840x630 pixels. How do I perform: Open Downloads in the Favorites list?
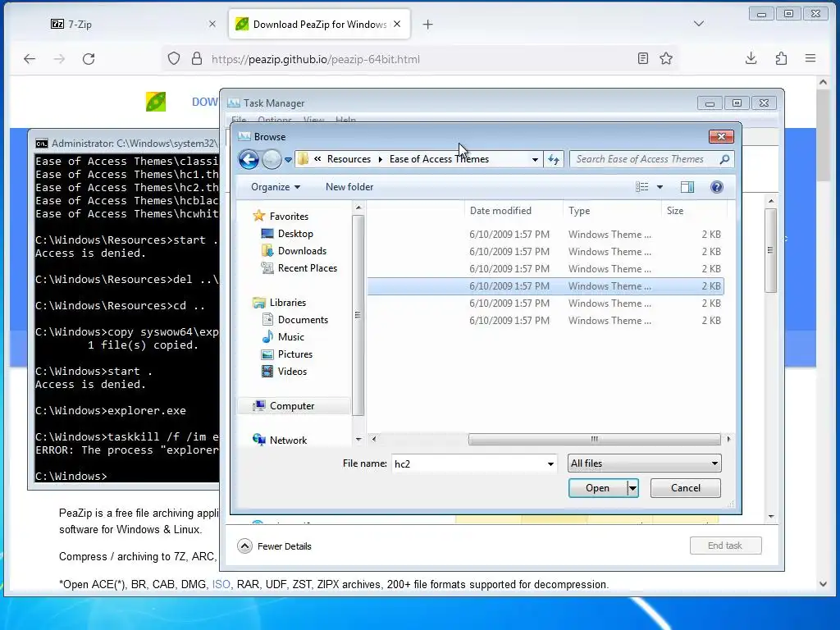(302, 251)
